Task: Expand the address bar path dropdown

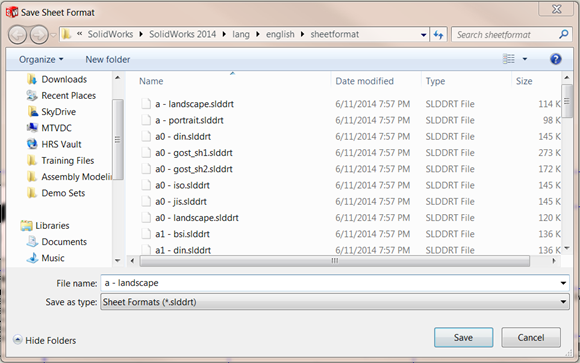Action: (x=424, y=35)
